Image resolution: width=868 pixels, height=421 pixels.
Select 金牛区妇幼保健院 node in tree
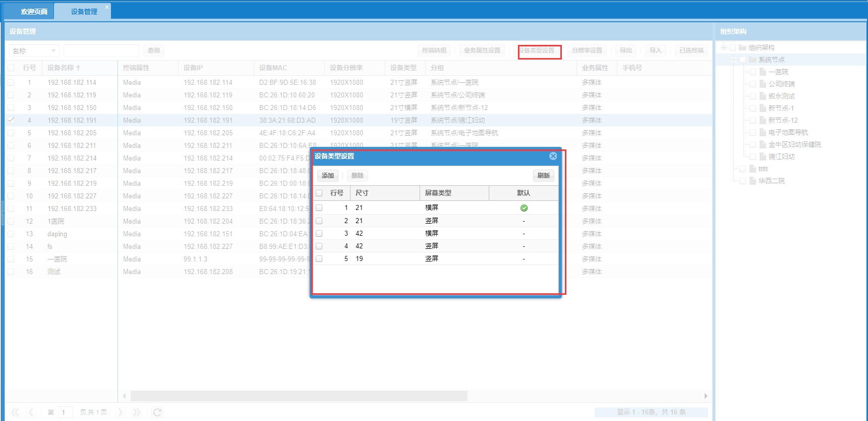(x=794, y=144)
